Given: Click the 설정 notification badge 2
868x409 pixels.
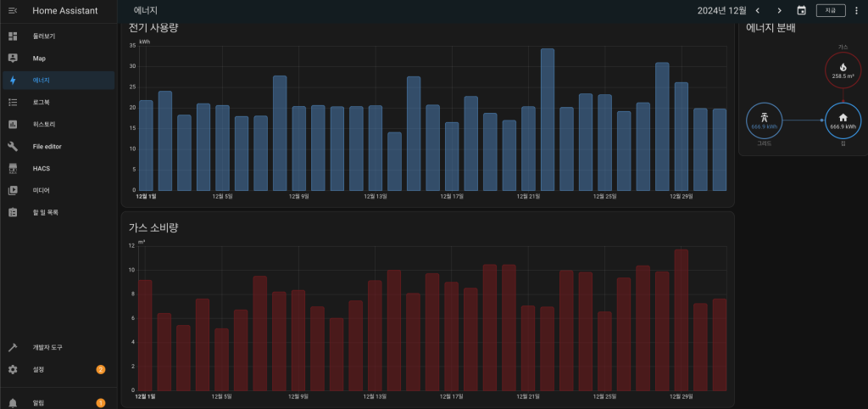Looking at the screenshot, I should 101,370.
